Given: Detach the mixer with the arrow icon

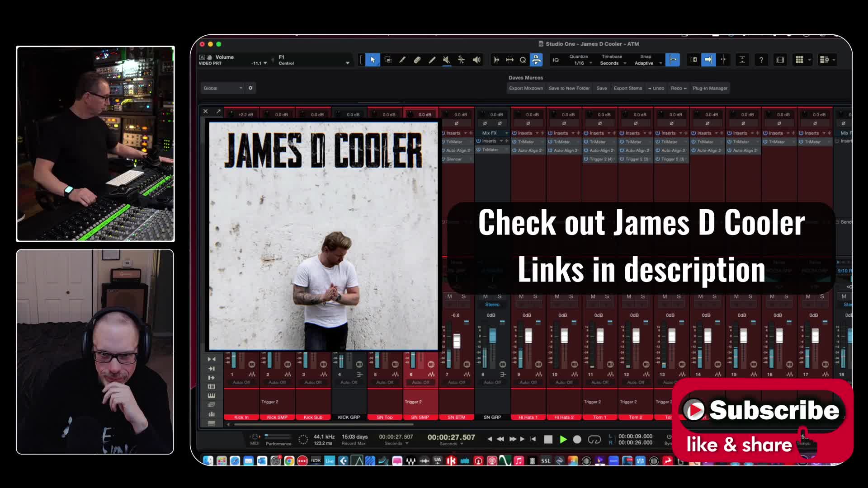Looking at the screenshot, I should tap(218, 111).
